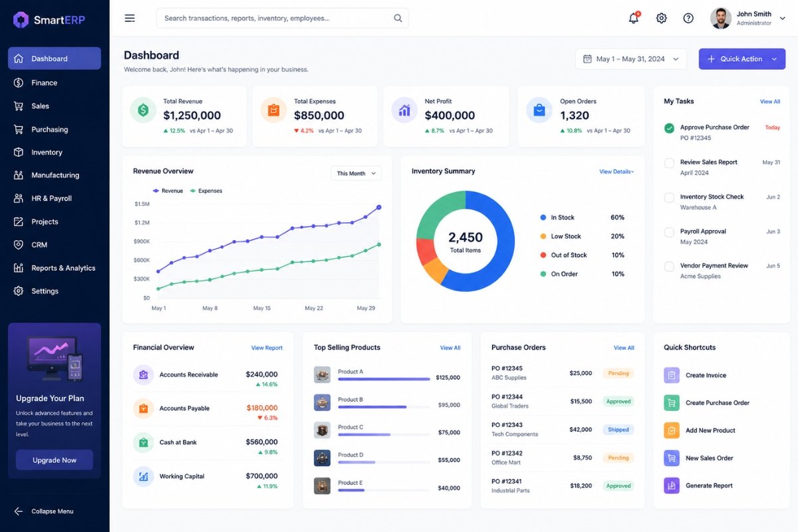Open the Sales menu
Screen dimensions: 798x532
(55, 106)
